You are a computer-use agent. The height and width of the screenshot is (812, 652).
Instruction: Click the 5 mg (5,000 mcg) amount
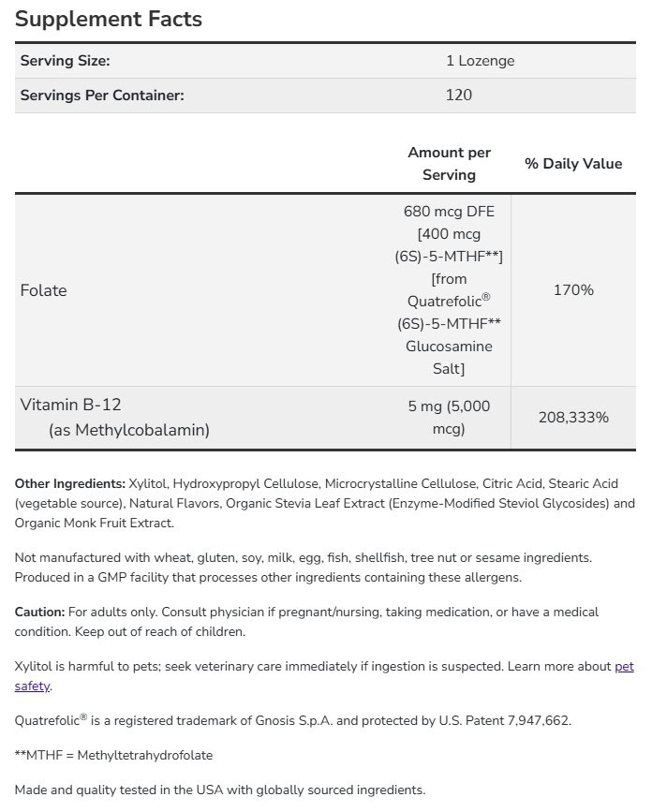(x=449, y=418)
